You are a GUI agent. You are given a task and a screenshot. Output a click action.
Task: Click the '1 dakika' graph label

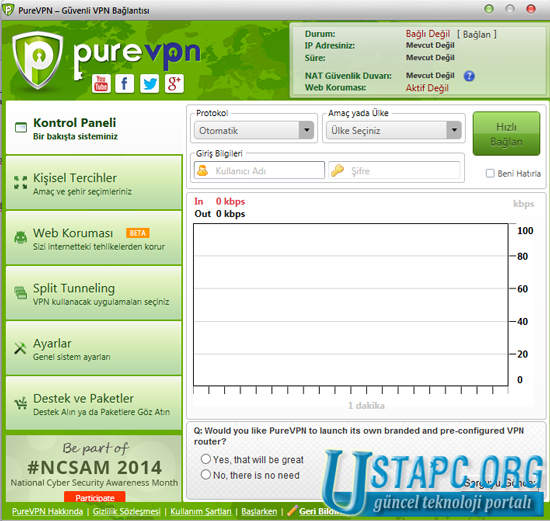366,406
